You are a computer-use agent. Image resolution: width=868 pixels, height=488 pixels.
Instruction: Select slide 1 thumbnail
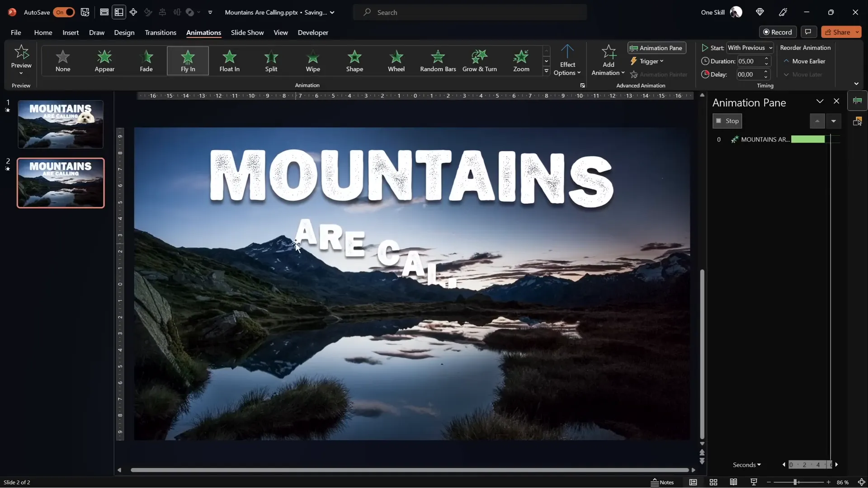[60, 124]
